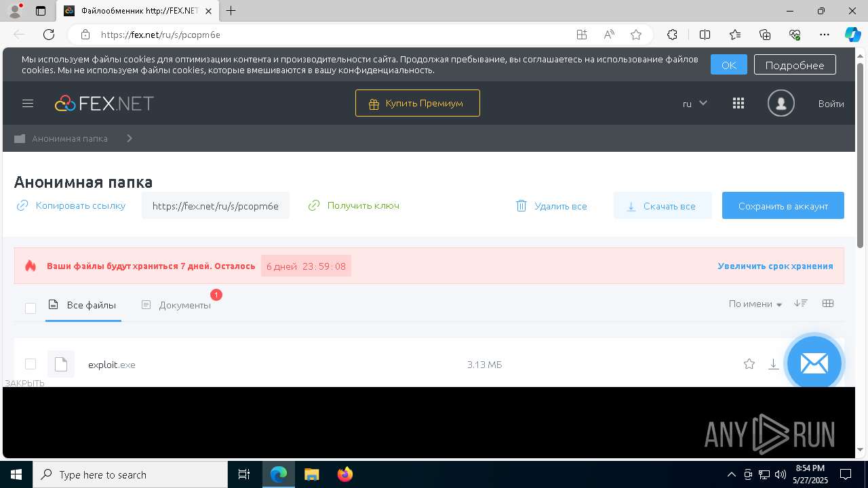Click Сохранить в аккаунт button

tap(783, 205)
